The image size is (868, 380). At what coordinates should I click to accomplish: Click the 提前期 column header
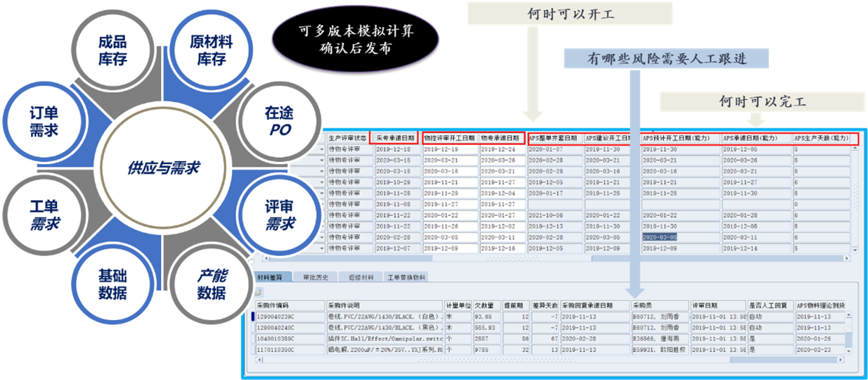coord(515,305)
